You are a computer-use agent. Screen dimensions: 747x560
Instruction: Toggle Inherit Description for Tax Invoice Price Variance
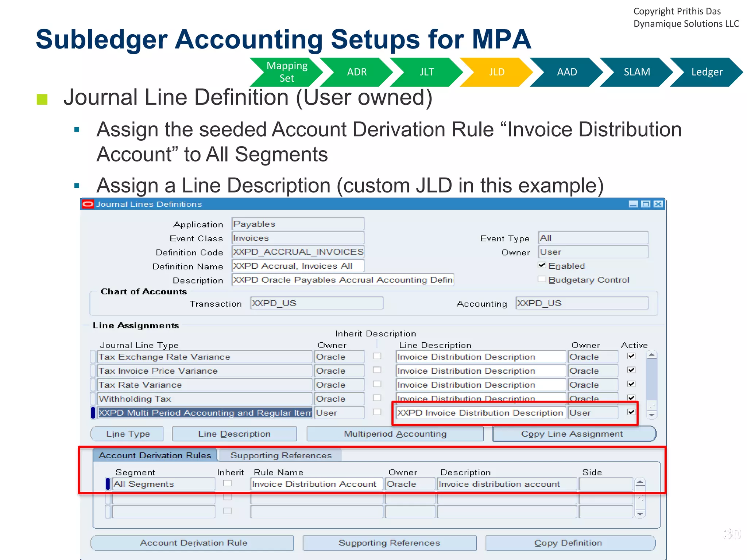pos(377,370)
